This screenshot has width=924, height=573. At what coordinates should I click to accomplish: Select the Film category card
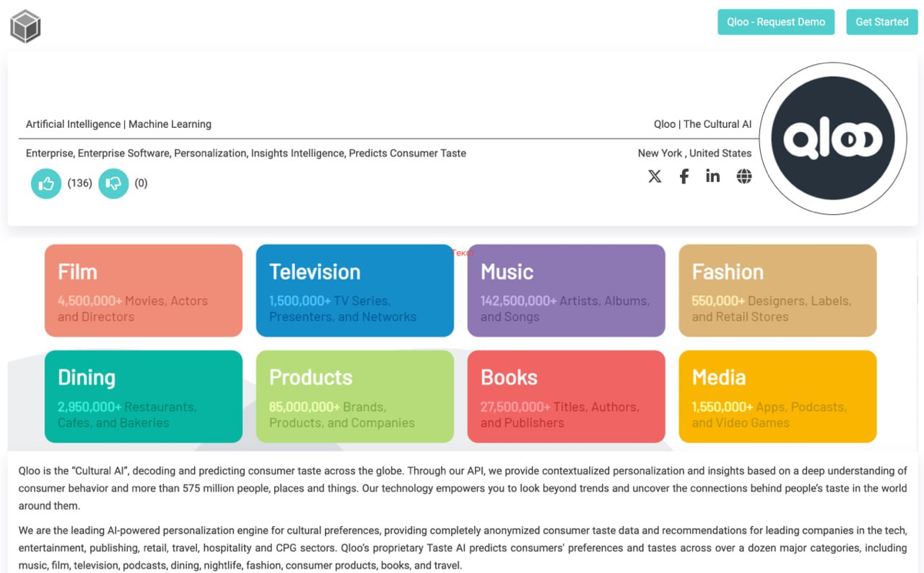point(143,290)
